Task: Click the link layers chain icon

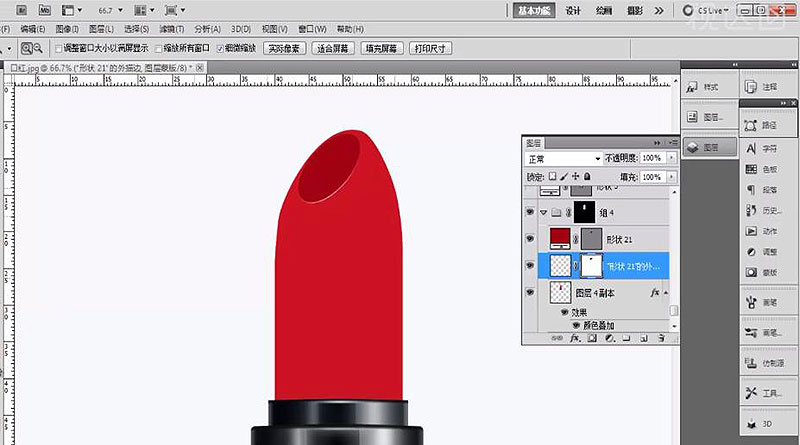Action: point(557,338)
